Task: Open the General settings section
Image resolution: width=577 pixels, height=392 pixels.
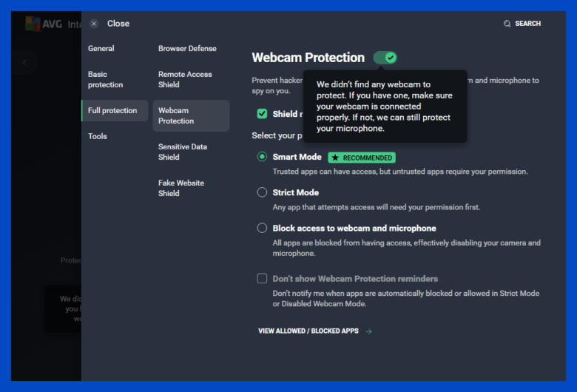Action: coord(101,49)
